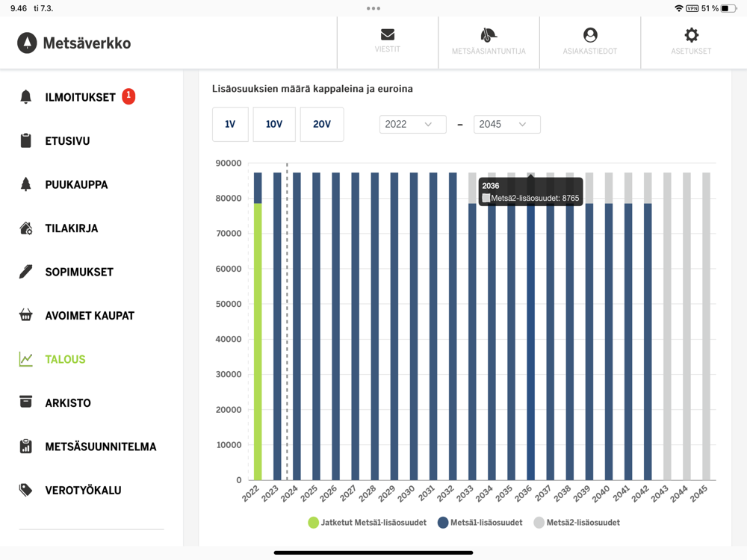The height and width of the screenshot is (560, 747).
Task: Click the red notification badge
Action: click(x=128, y=96)
